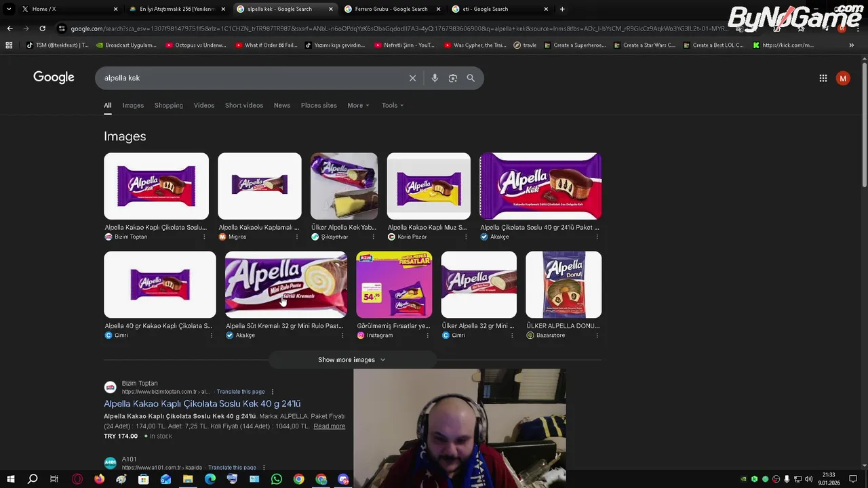Click inside the alpella kek search field
This screenshot has width=868, height=488.
pos(251,78)
